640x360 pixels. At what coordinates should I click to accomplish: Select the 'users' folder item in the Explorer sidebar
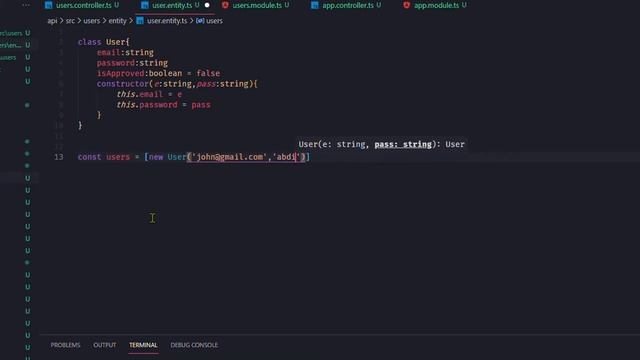click(x=8, y=58)
